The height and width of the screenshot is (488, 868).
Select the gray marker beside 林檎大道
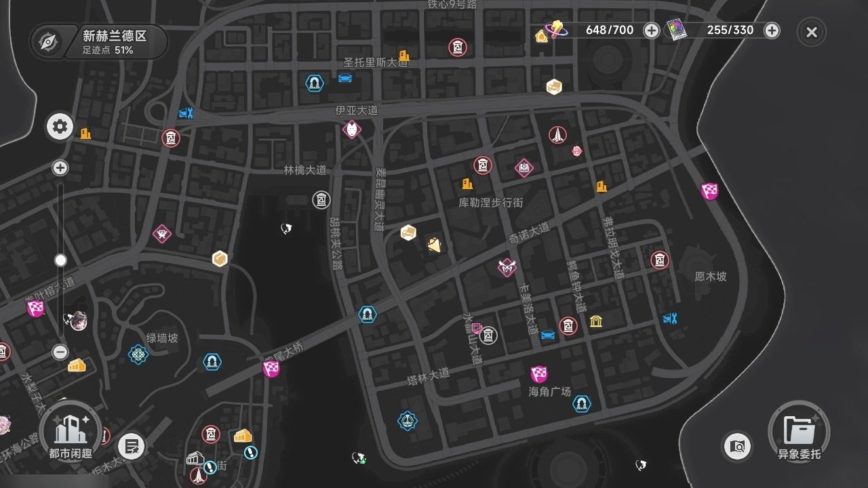(321, 200)
